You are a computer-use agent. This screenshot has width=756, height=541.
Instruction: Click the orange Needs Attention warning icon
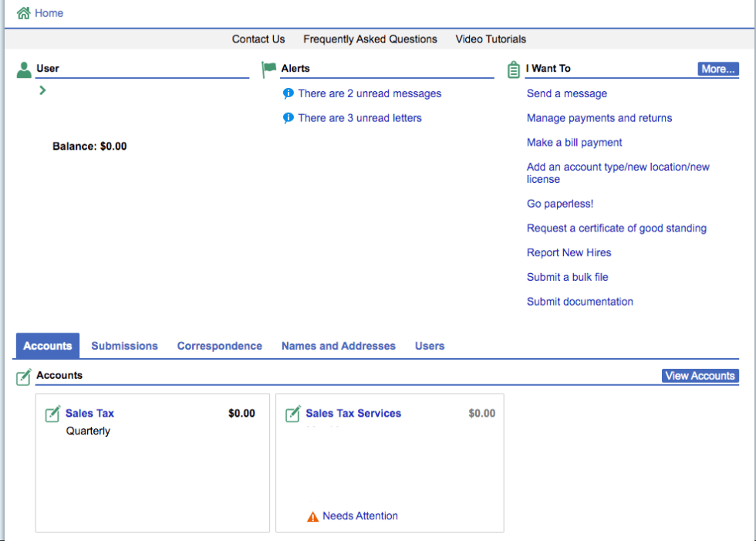(x=312, y=516)
